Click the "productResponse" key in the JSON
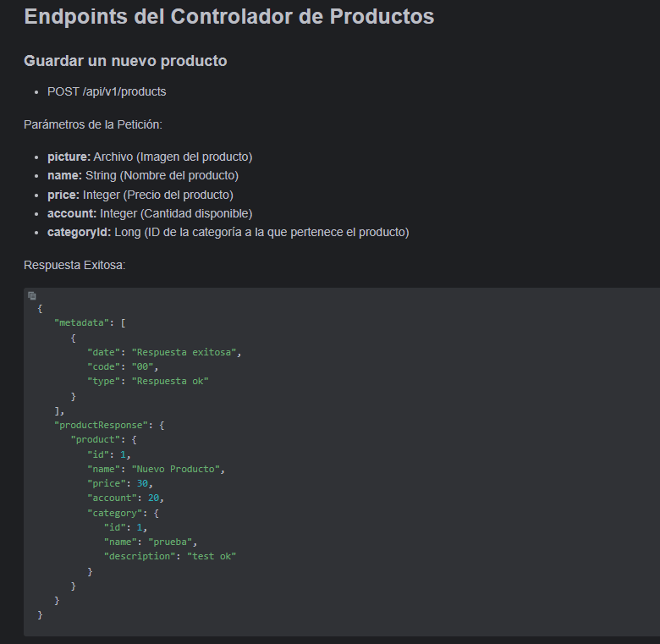The height and width of the screenshot is (644, 660). click(x=101, y=425)
